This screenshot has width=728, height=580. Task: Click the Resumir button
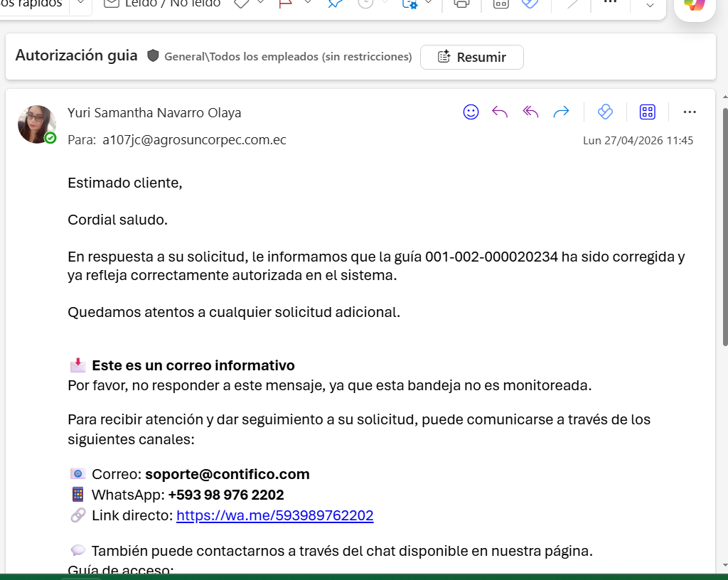[x=472, y=57]
